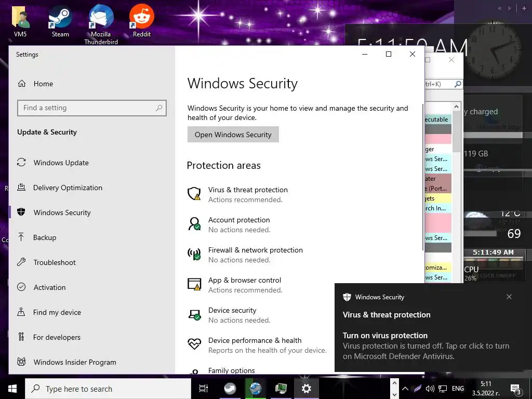Open Task View from the taskbar

pos(204,389)
